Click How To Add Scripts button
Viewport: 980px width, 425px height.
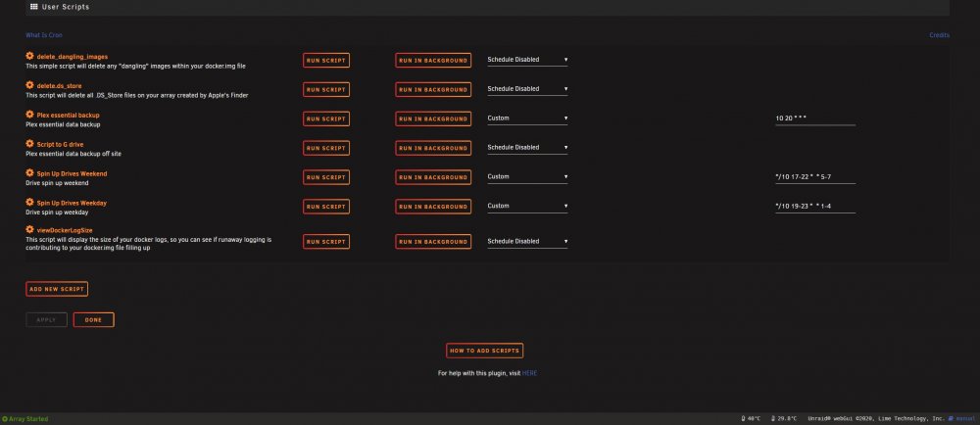coord(484,351)
